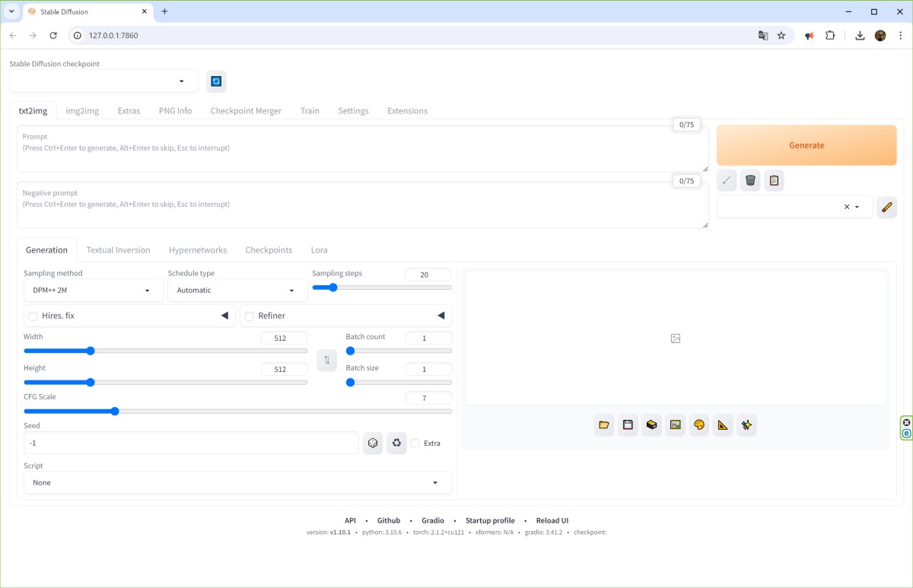Open a new browser tab

coord(164,11)
